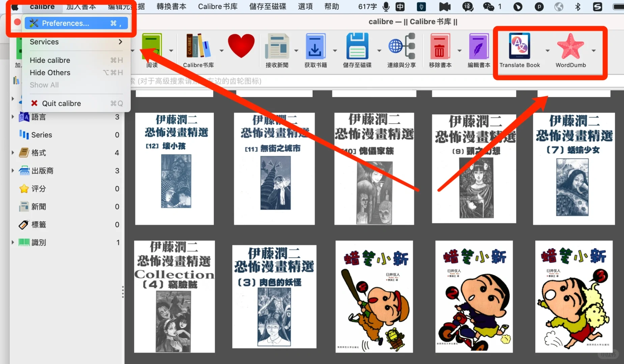Open the 儲存至磁碟 menu bar item
The image size is (624, 364).
(267, 6)
